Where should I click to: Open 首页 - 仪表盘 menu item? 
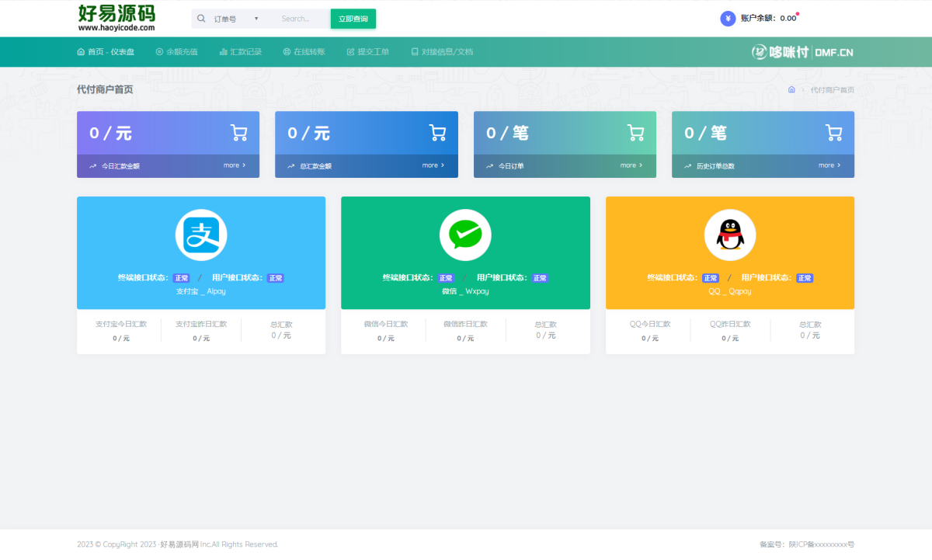click(106, 52)
